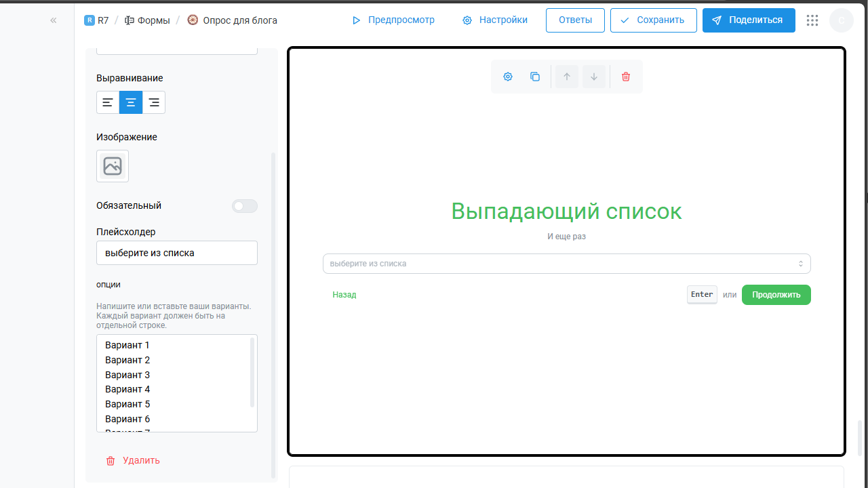Duplicate the block with copy icon
Screen dimensions: 868x488
(535, 77)
